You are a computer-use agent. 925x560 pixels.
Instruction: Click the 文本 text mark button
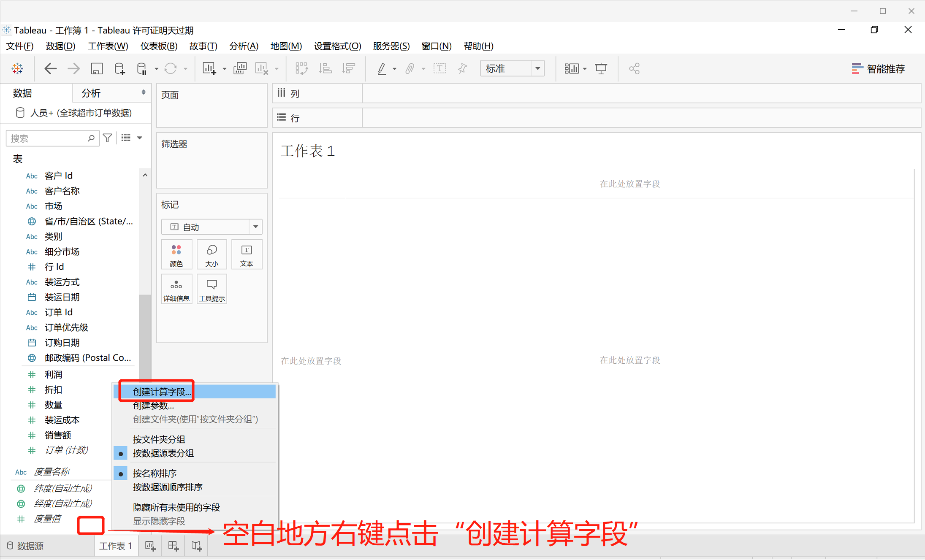point(247,254)
